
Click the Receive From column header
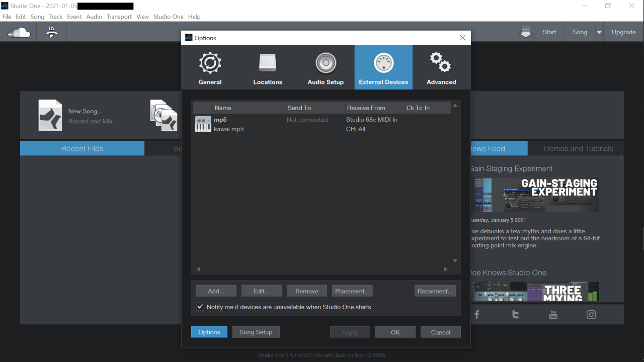click(x=375, y=108)
